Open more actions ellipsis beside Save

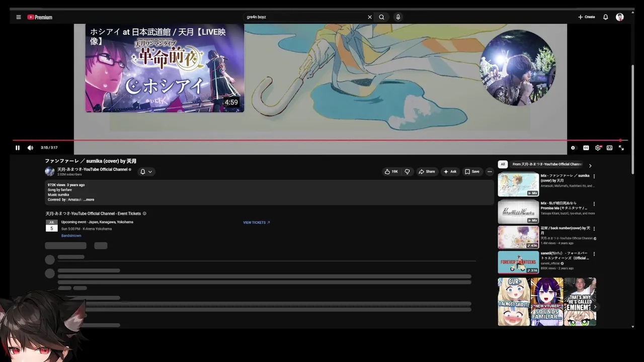[x=489, y=171]
